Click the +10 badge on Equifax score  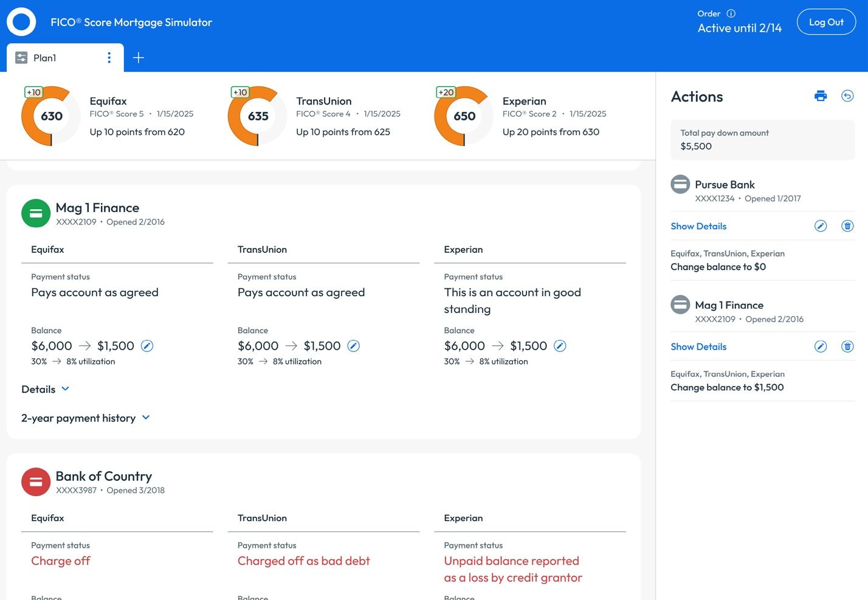point(33,92)
